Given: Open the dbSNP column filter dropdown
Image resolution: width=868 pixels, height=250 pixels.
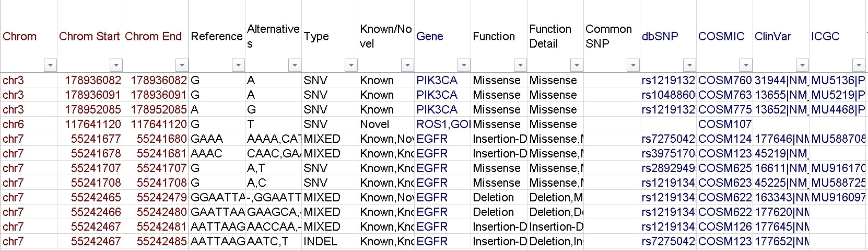Looking at the screenshot, I should coord(689,65).
